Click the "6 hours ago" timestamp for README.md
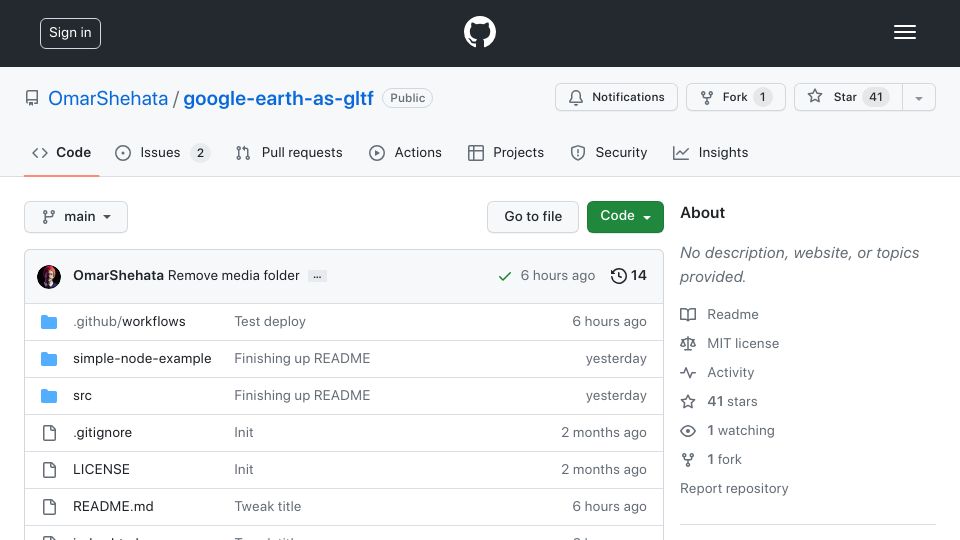 pyautogui.click(x=609, y=506)
